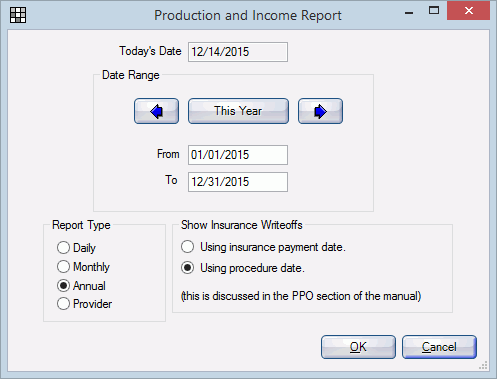Click the From date field
This screenshot has height=379, width=497.
click(238, 155)
